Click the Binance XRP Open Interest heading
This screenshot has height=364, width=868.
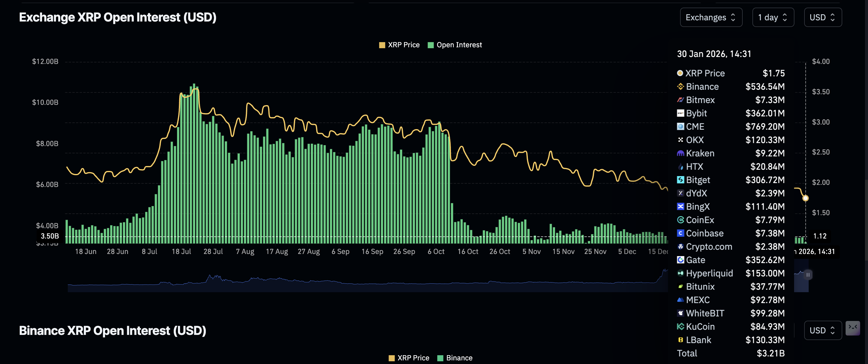click(x=113, y=331)
